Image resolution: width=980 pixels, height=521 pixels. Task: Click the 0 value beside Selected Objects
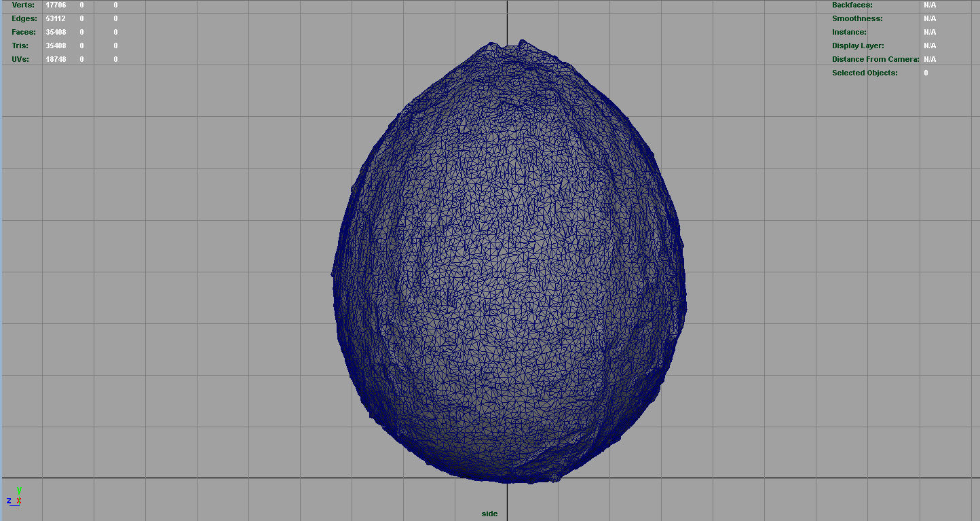926,73
